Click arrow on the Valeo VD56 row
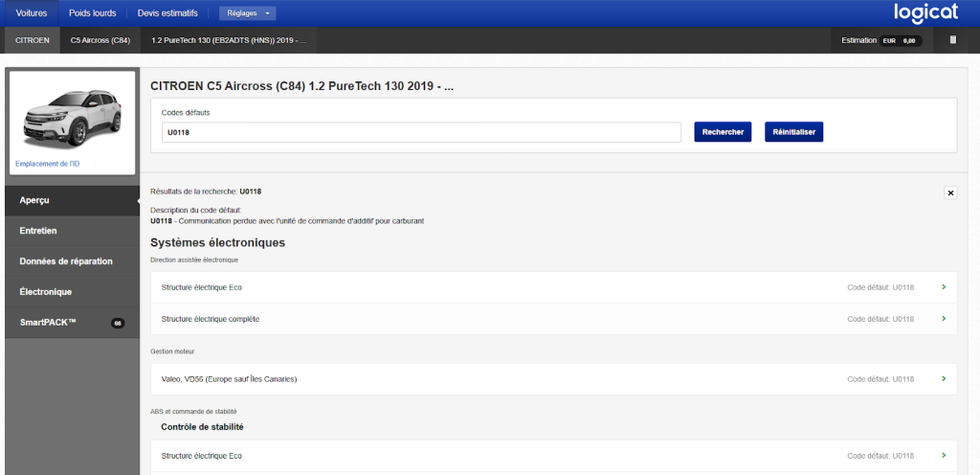Image resolution: width=980 pixels, height=475 pixels. coord(944,379)
